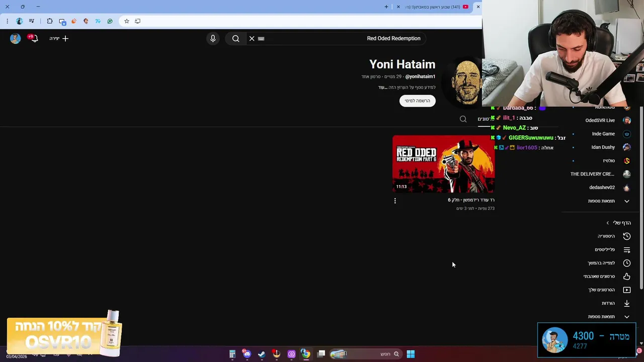Expand more results below Downloads
The height and width of the screenshot is (362, 644).
609,317
